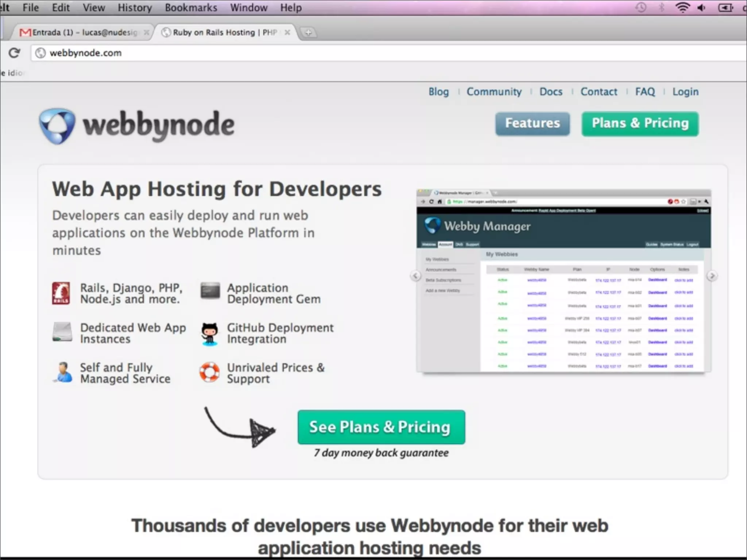
Task: Click the See Plans & Pricing button
Action: (381, 427)
